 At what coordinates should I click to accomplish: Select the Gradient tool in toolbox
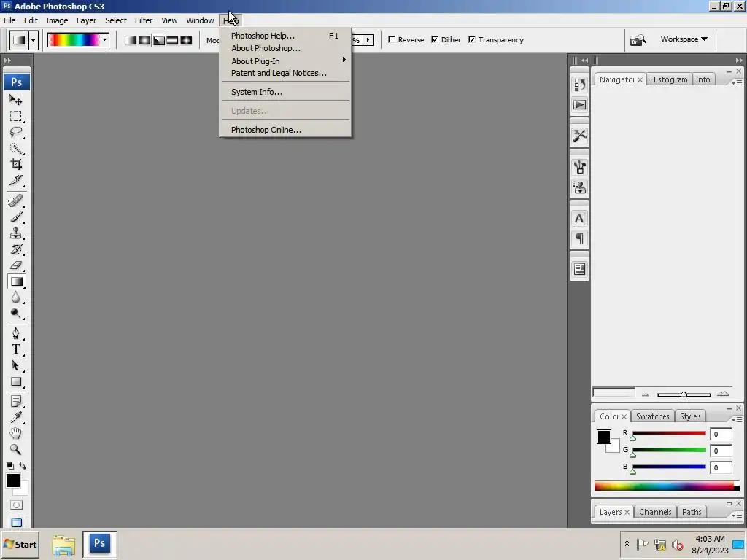(x=16, y=281)
